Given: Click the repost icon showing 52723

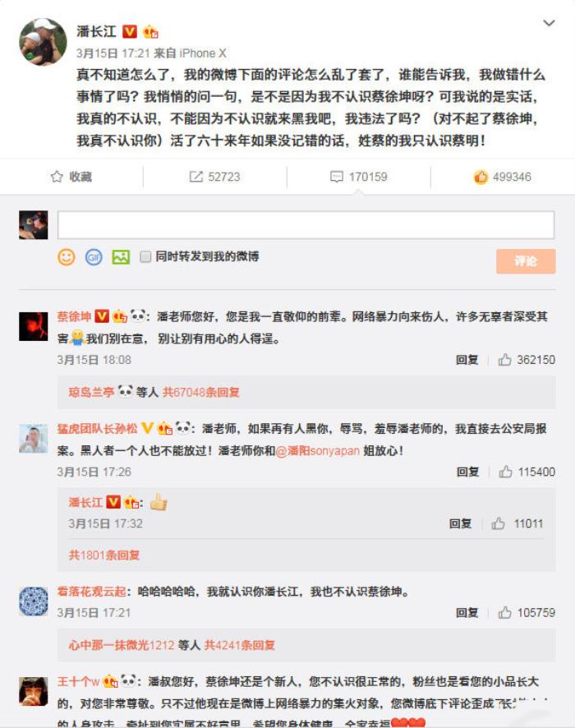Looking at the screenshot, I should (195, 177).
